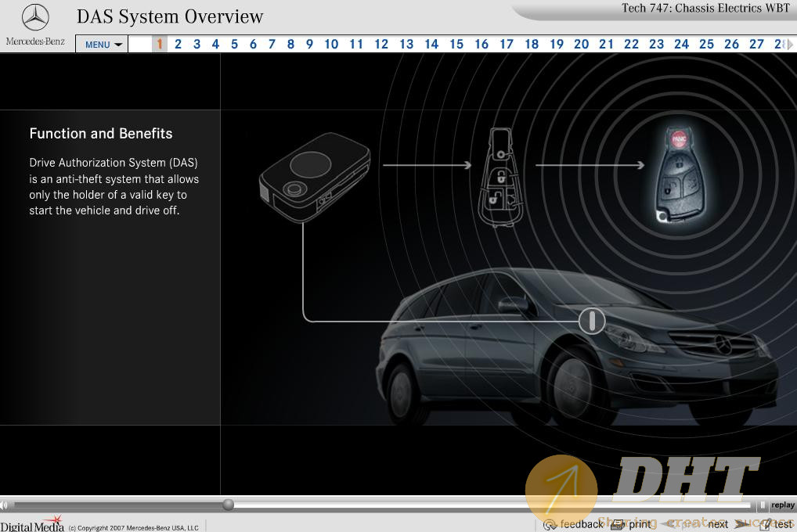The image size is (797, 532).
Task: Click the ignition lock marker on the car
Action: click(x=592, y=321)
